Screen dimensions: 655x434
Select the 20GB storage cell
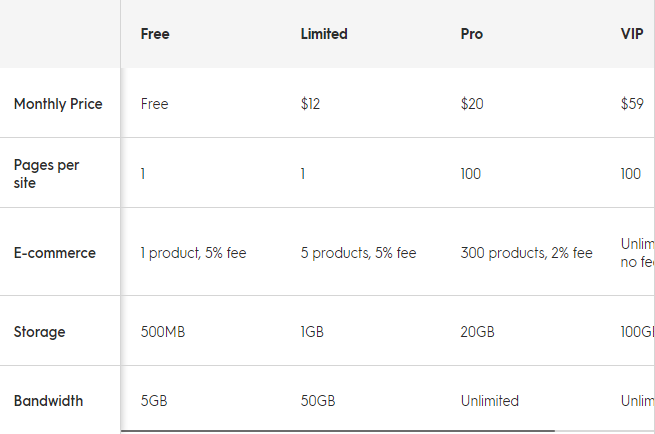coord(477,332)
